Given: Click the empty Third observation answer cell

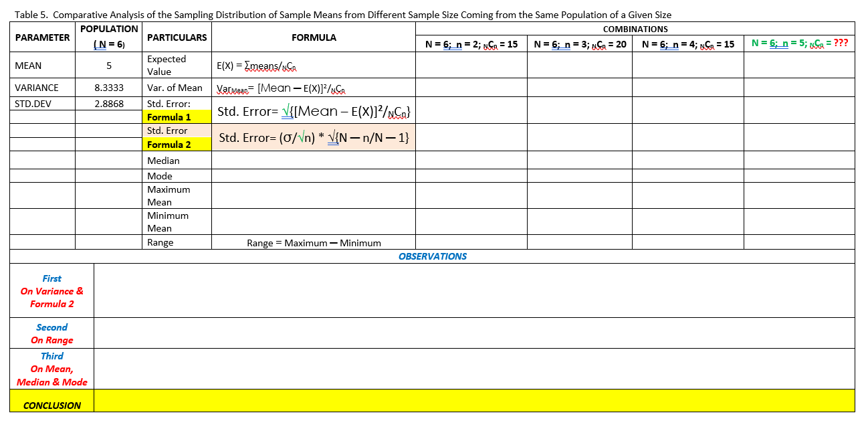Looking at the screenshot, I should [474, 369].
